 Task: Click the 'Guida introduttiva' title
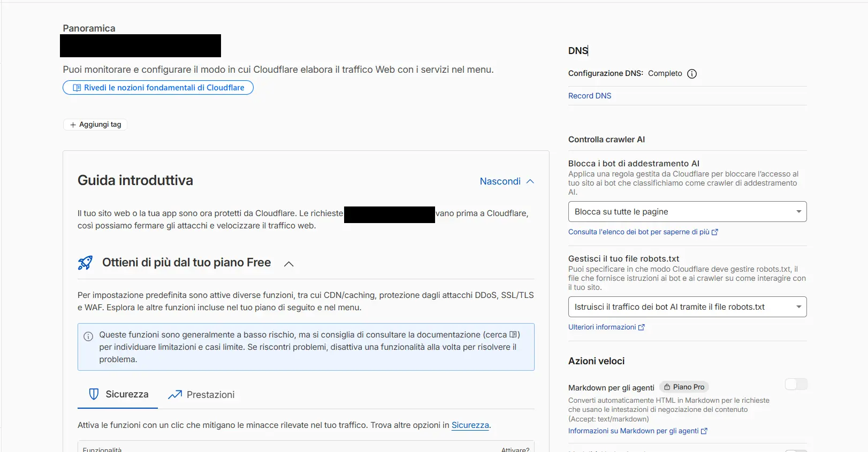(135, 180)
